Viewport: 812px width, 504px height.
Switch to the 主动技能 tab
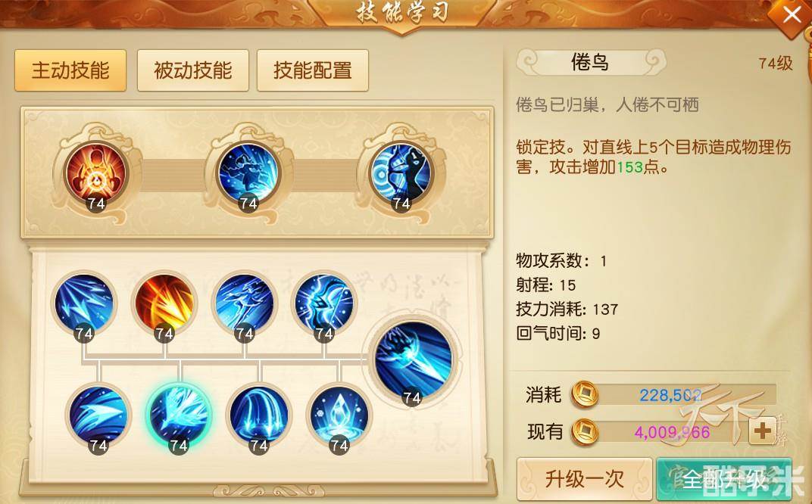(70, 70)
